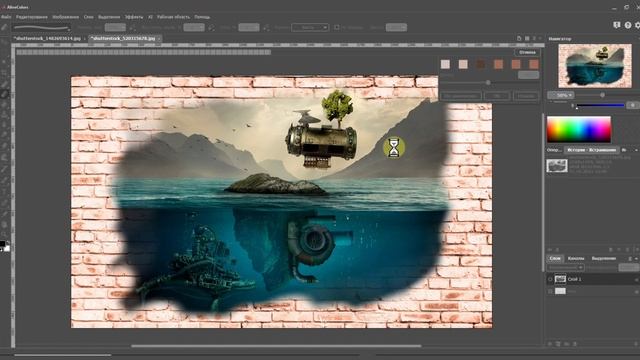
Task: Open the Изображение menu
Action: 65,17
